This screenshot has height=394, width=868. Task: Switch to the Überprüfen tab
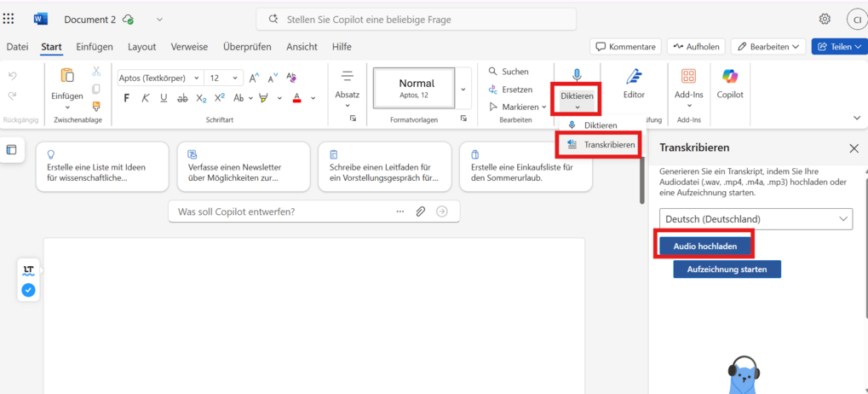[x=247, y=47]
